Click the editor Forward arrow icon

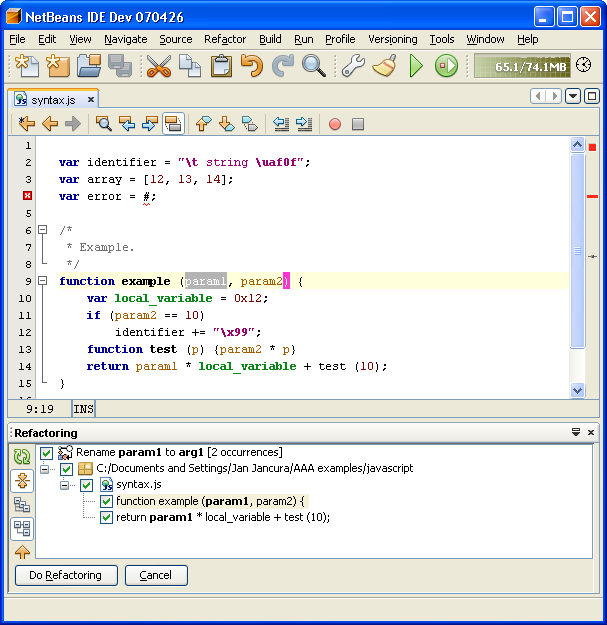click(x=73, y=124)
